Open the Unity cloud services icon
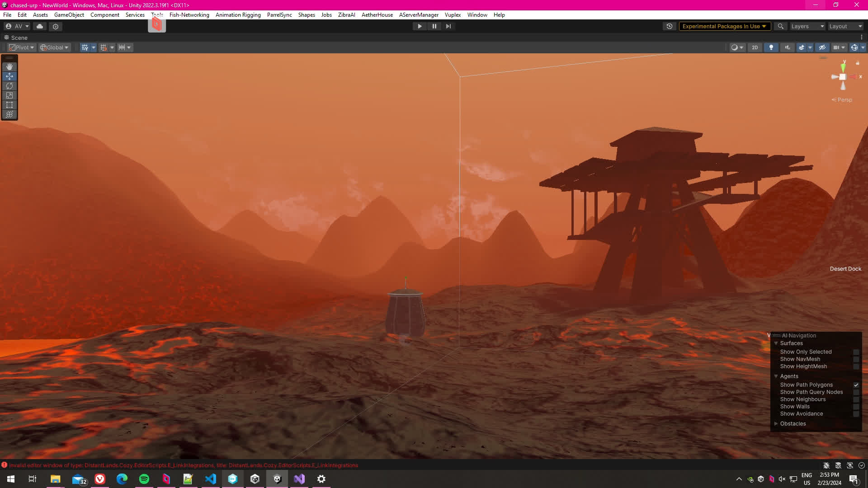This screenshot has width=868, height=488. pos(40,26)
